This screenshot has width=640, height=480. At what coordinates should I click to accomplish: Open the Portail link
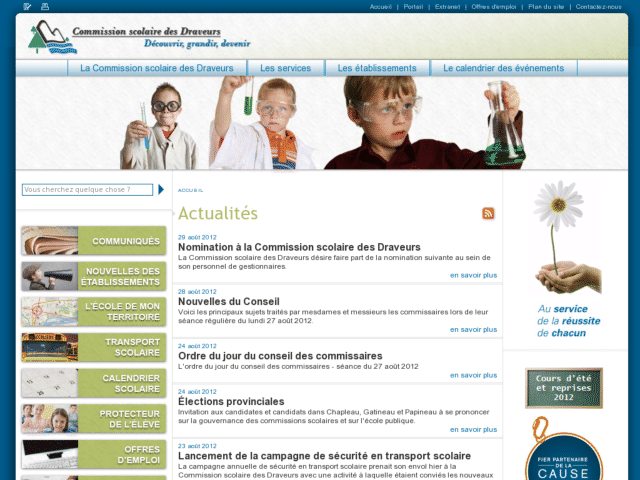point(413,7)
